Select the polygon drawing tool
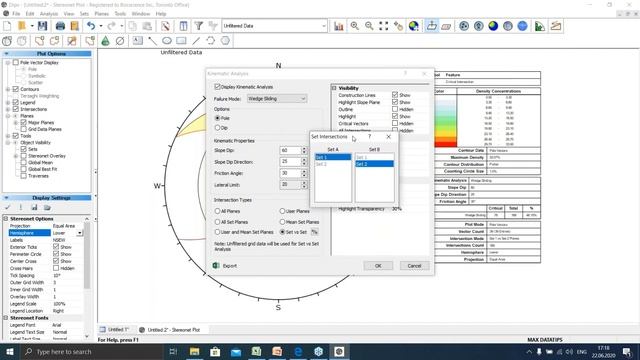The image size is (640, 360). tap(225, 41)
